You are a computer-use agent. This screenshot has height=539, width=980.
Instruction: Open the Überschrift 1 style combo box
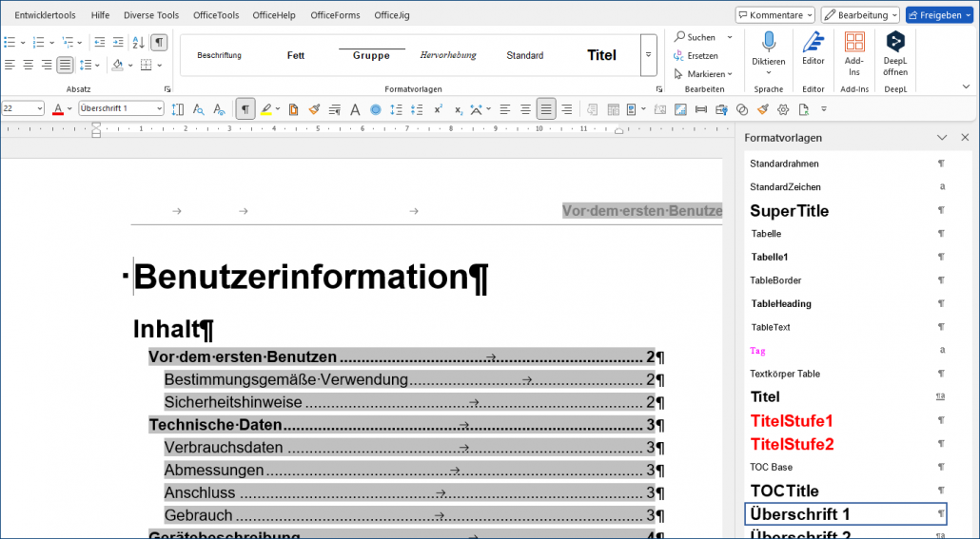(121, 109)
